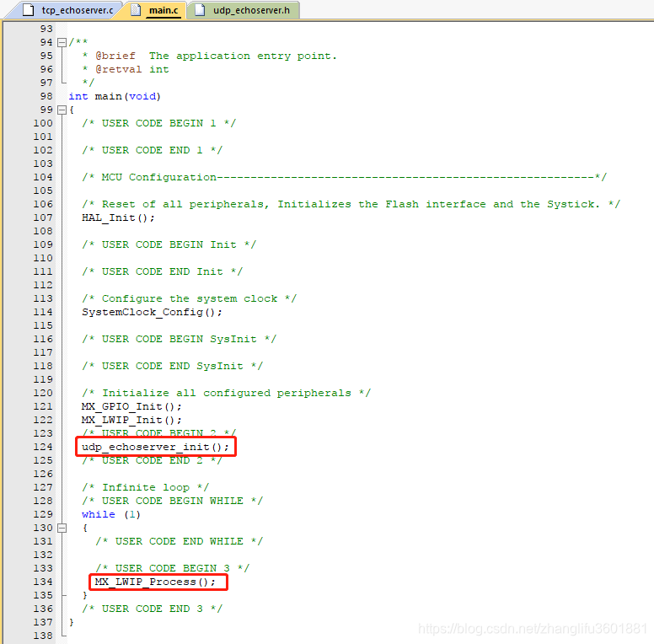Click the '/* USER CODE END SysInit */' comment
654x644 pixels.
(172, 366)
